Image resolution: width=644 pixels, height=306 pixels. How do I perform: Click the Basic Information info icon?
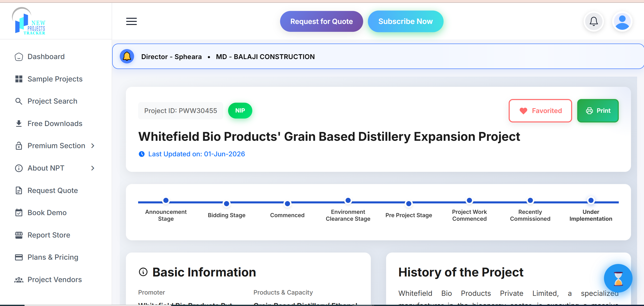143,272
